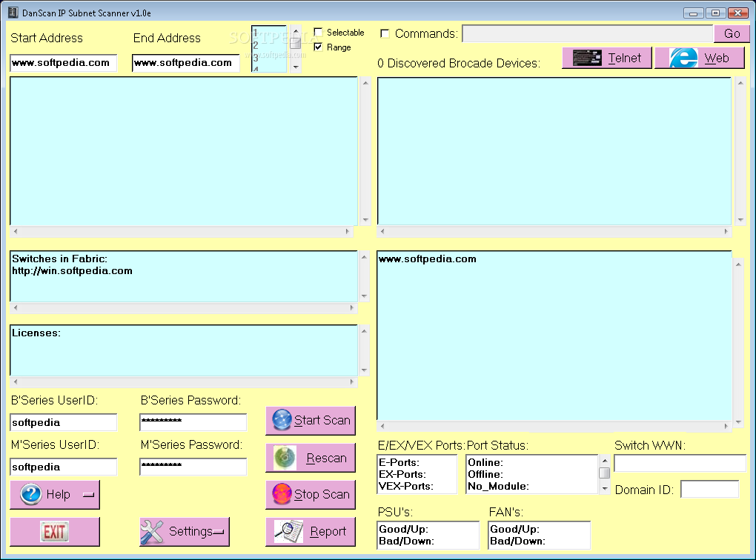Click the Commands text input box
This screenshot has width=756, height=560.
tap(587, 34)
